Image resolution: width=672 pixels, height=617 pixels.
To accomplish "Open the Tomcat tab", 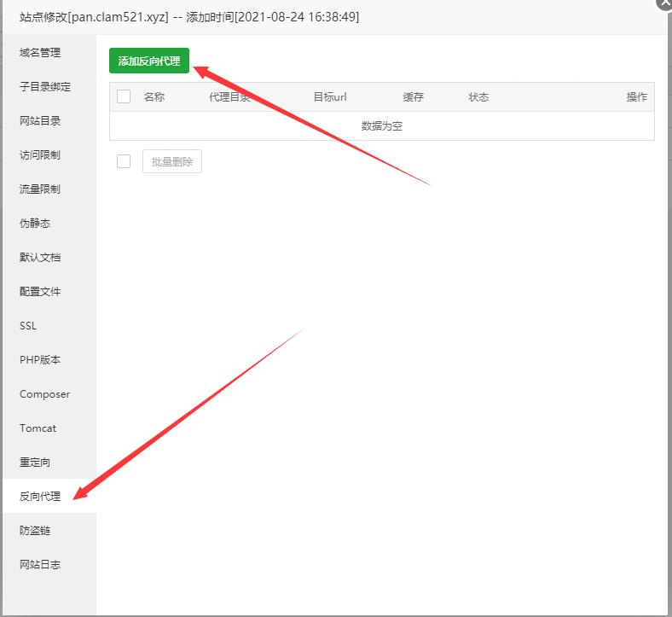I will 49,428.
